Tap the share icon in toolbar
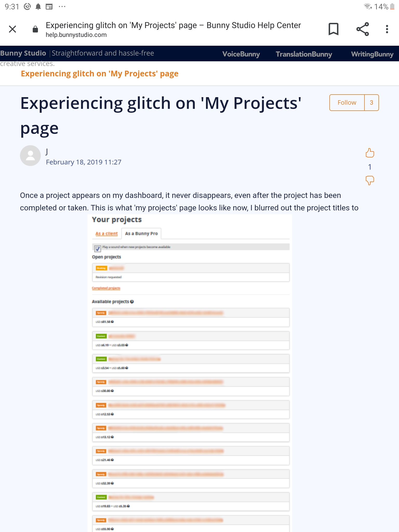The width and height of the screenshot is (399, 532). (x=363, y=29)
